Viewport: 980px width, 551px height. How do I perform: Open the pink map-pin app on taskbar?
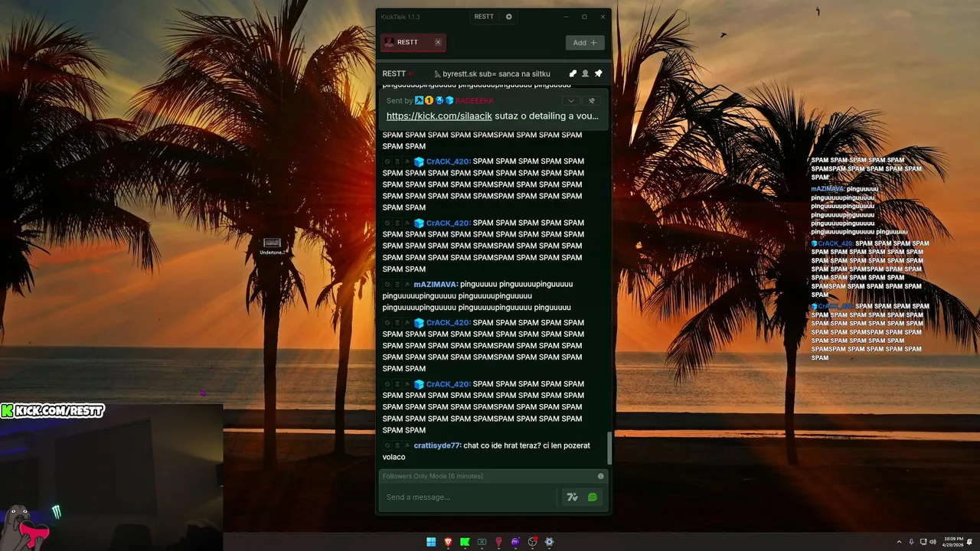click(498, 542)
